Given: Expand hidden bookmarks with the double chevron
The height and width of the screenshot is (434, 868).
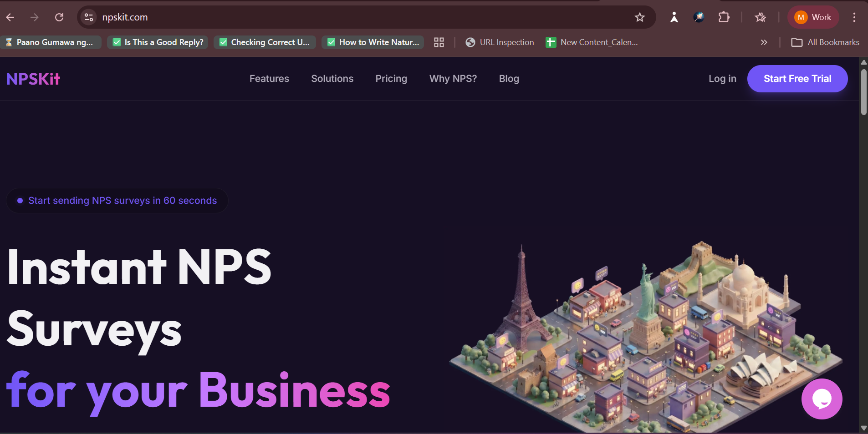Looking at the screenshot, I should click(764, 42).
